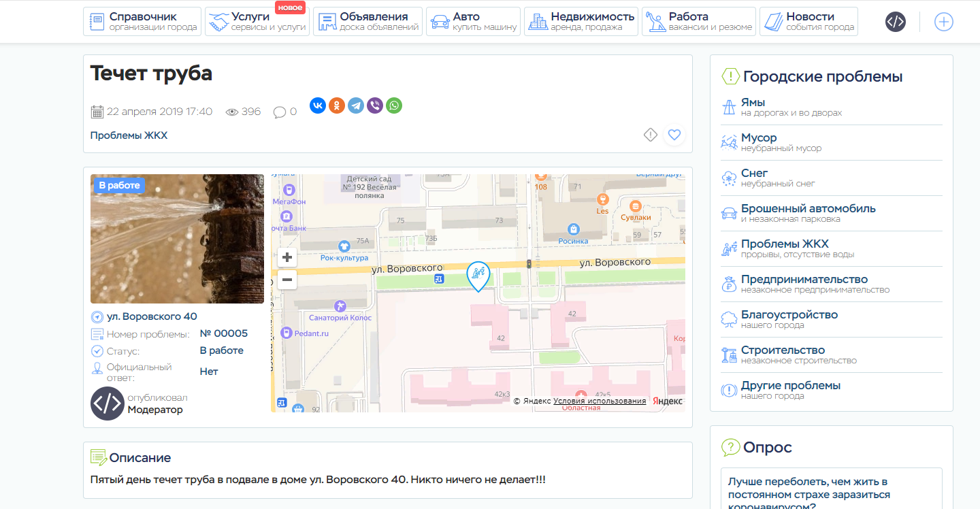The height and width of the screenshot is (509, 980).
Task: Open Условия использования link on map
Action: (x=600, y=401)
